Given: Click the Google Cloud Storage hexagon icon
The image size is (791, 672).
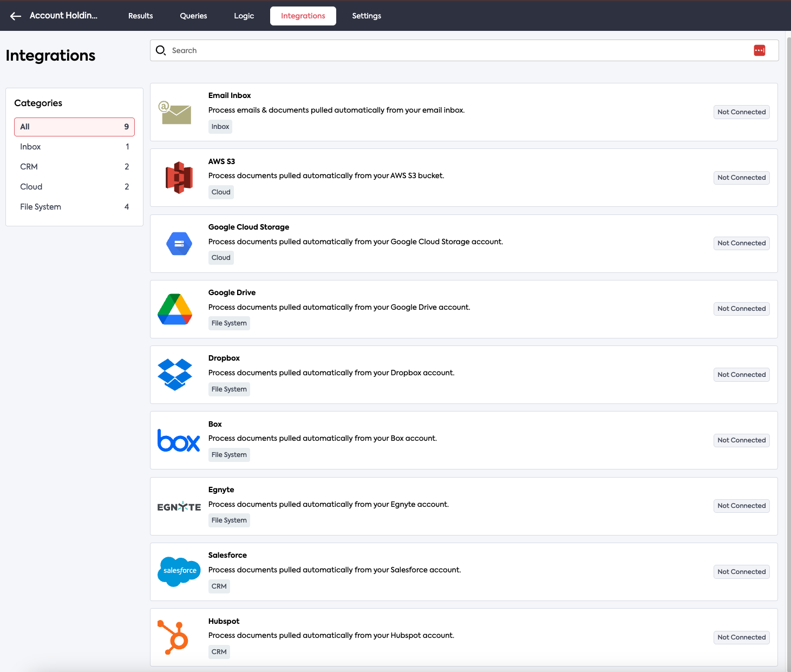Looking at the screenshot, I should tap(179, 244).
